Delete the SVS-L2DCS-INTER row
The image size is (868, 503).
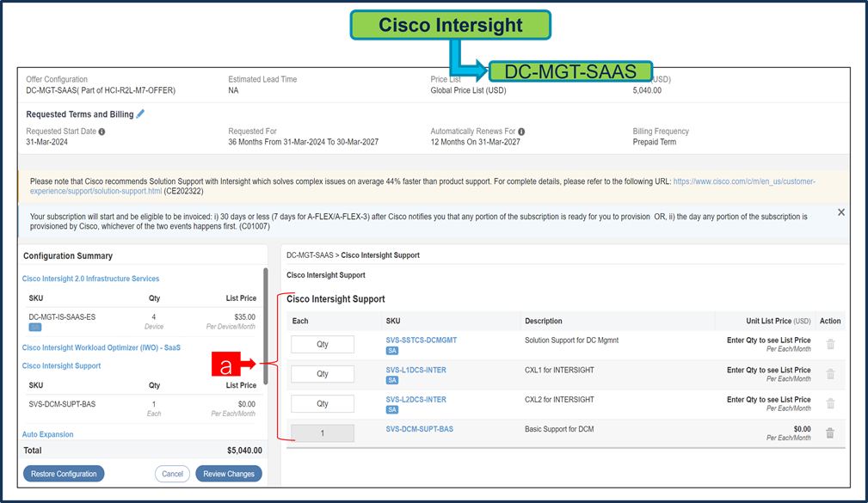tap(830, 403)
